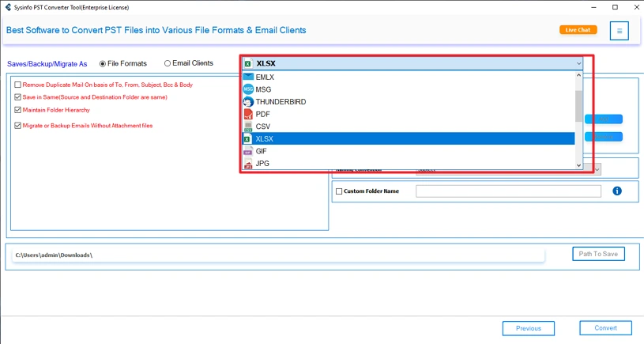Choose GIF from the format list
Image resolution: width=644 pixels, height=344 pixels.
409,151
